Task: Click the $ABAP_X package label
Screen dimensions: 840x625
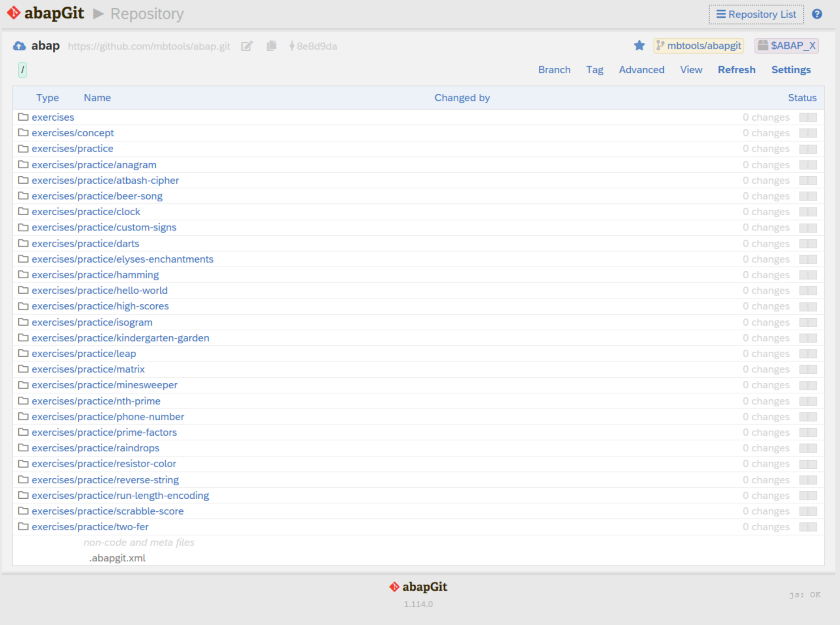Action: click(x=787, y=46)
